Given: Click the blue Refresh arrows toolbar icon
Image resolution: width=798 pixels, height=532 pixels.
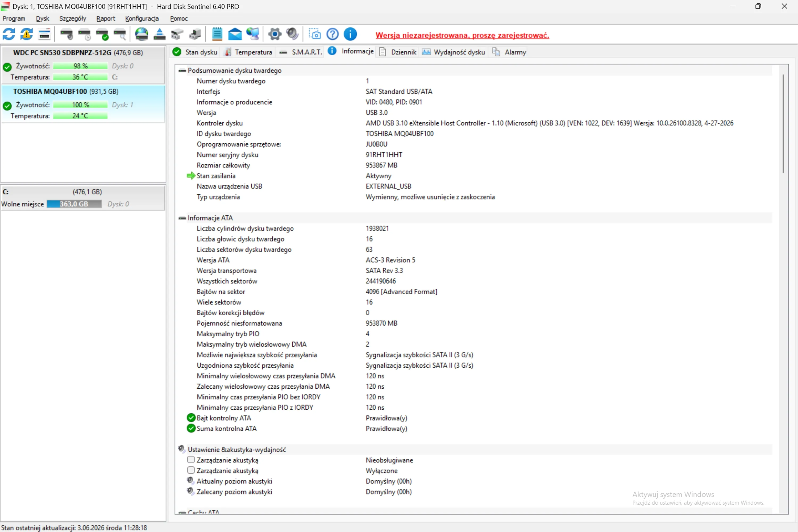Looking at the screenshot, I should click(9, 34).
